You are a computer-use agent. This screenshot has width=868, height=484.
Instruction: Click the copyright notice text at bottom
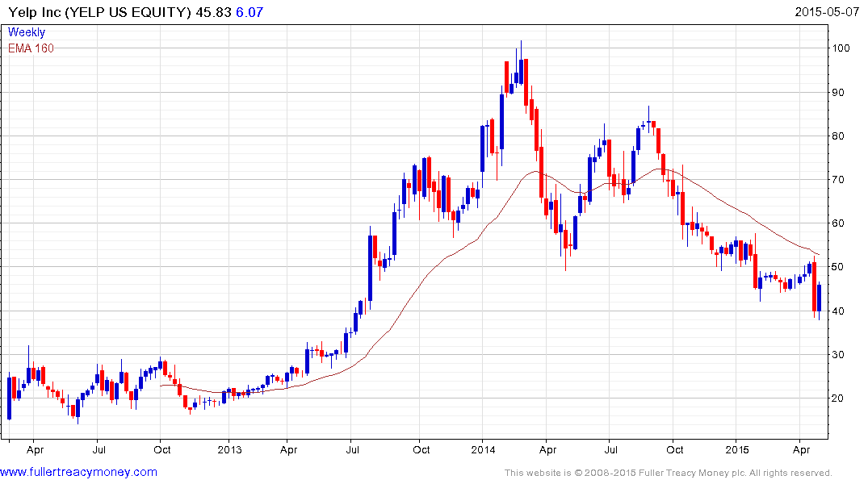pyautogui.click(x=669, y=473)
